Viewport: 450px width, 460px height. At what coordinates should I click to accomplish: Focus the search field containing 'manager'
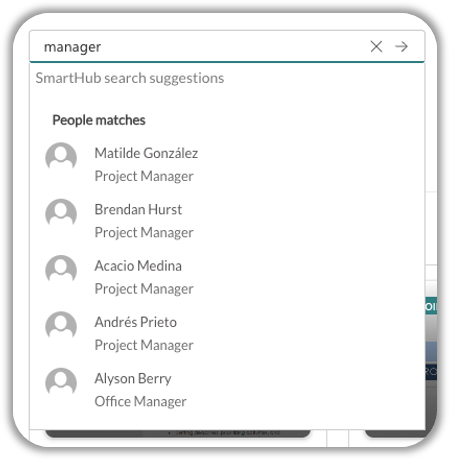click(x=200, y=47)
